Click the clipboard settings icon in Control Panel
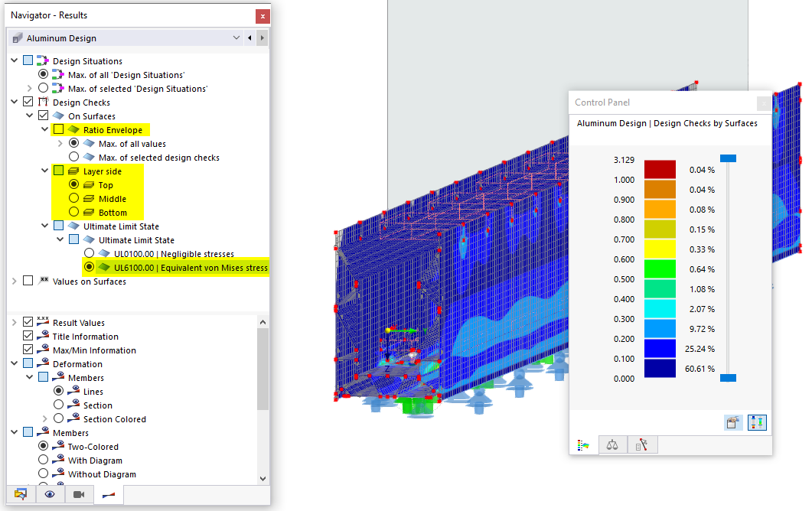This screenshot has height=511, width=812. 732,422
